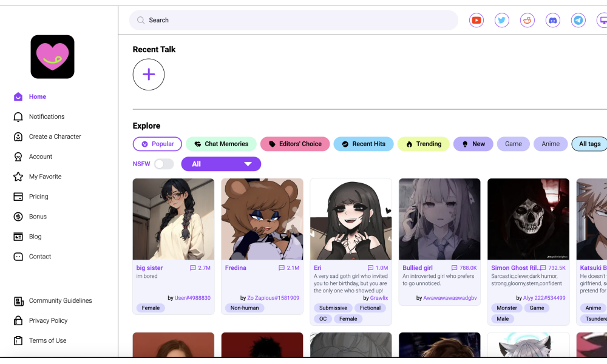
Task: Click the pink heart app logo
Action: tap(53, 57)
